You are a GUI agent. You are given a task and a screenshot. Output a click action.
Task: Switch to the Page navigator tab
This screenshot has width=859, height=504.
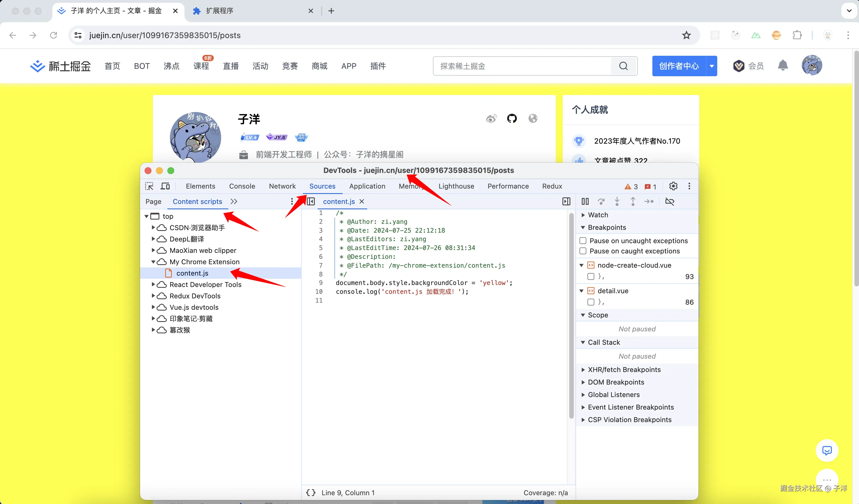point(153,201)
